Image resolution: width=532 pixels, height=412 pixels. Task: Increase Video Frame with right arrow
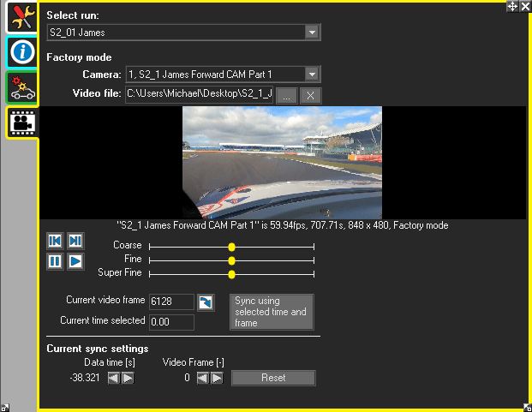click(217, 378)
